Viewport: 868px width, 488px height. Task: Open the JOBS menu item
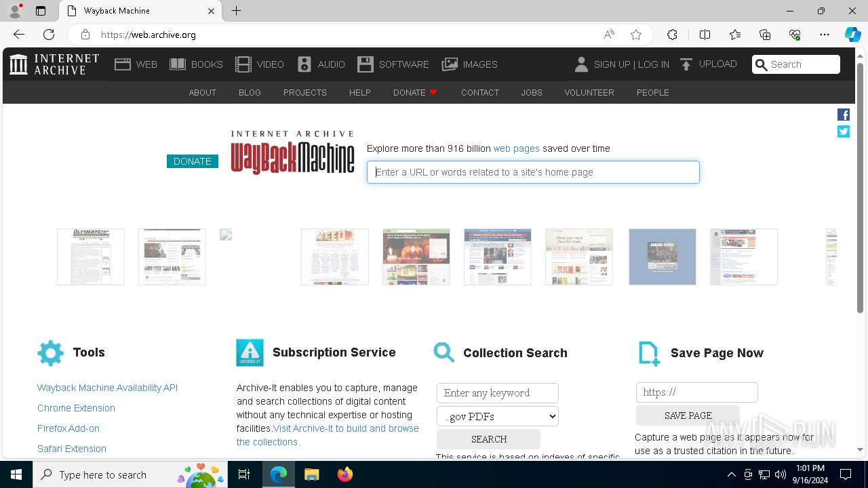[x=532, y=92]
